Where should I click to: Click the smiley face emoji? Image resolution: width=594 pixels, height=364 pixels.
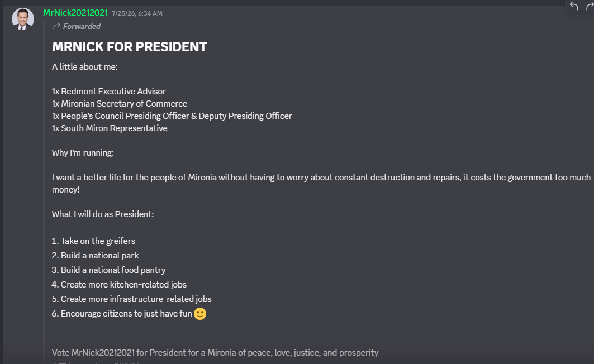pos(200,314)
